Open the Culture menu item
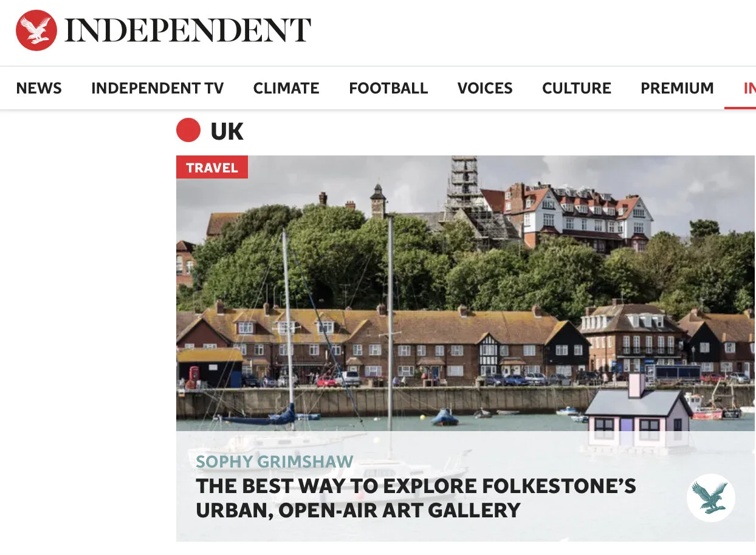The image size is (756, 555). [577, 89]
